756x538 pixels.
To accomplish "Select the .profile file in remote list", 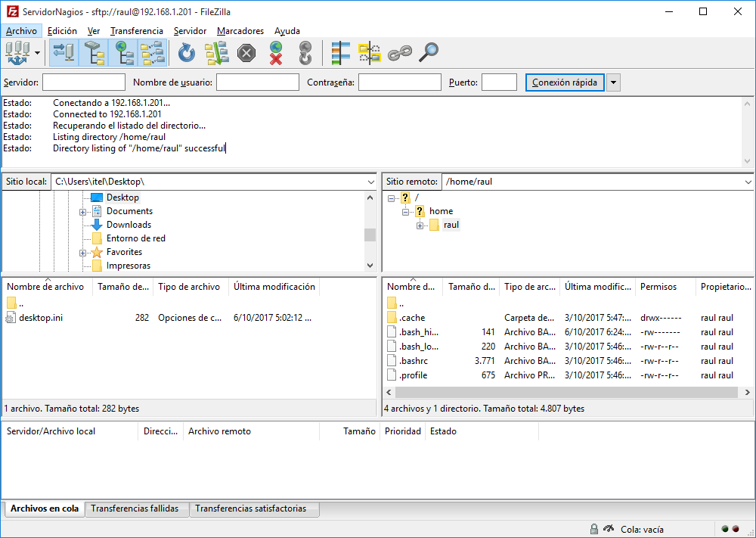I will tap(413, 376).
